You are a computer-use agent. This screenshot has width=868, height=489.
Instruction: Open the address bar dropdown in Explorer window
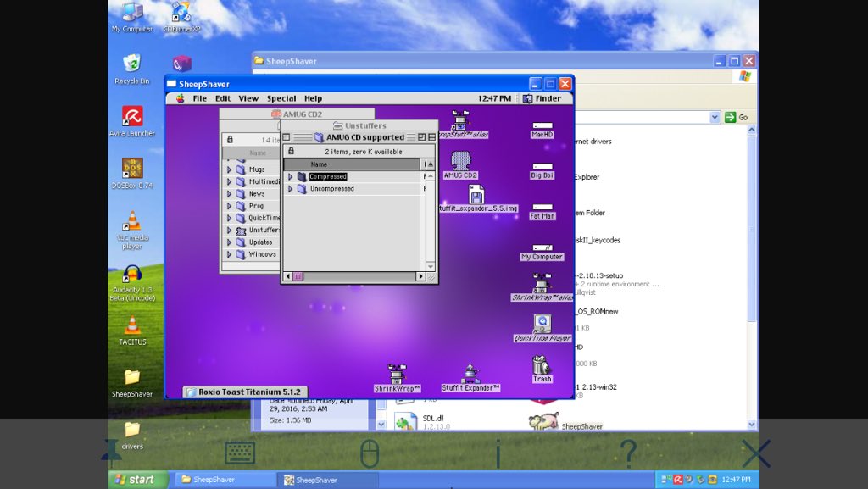coord(715,117)
